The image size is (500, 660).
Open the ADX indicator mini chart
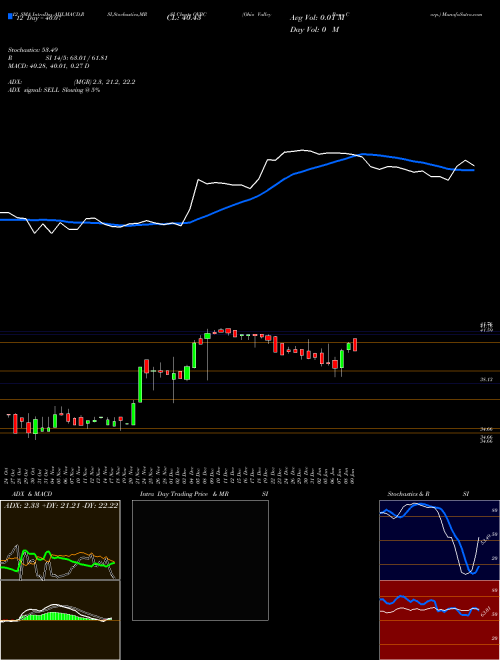click(x=60, y=540)
